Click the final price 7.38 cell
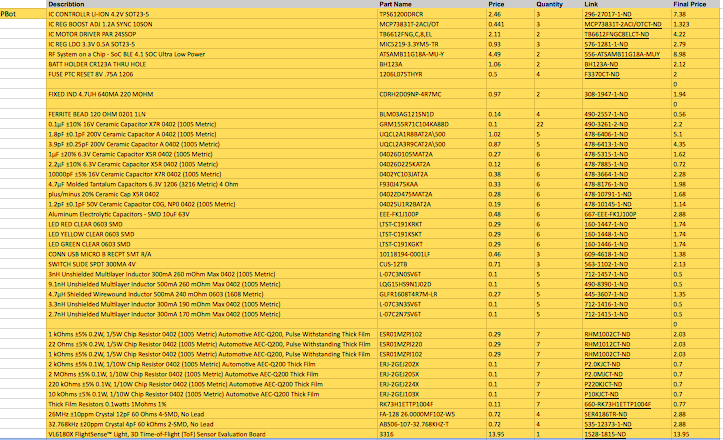Image resolution: width=723 pixels, height=440 pixels. pos(697,14)
